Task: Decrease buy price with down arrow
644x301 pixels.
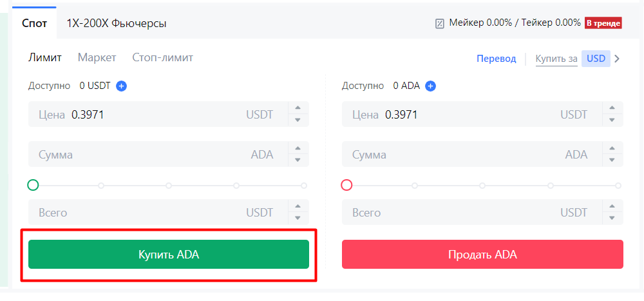Action: click(x=298, y=121)
